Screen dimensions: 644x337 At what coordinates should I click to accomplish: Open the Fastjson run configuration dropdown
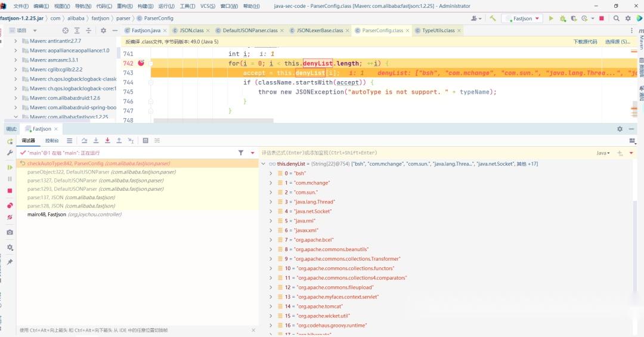pyautogui.click(x=522, y=18)
